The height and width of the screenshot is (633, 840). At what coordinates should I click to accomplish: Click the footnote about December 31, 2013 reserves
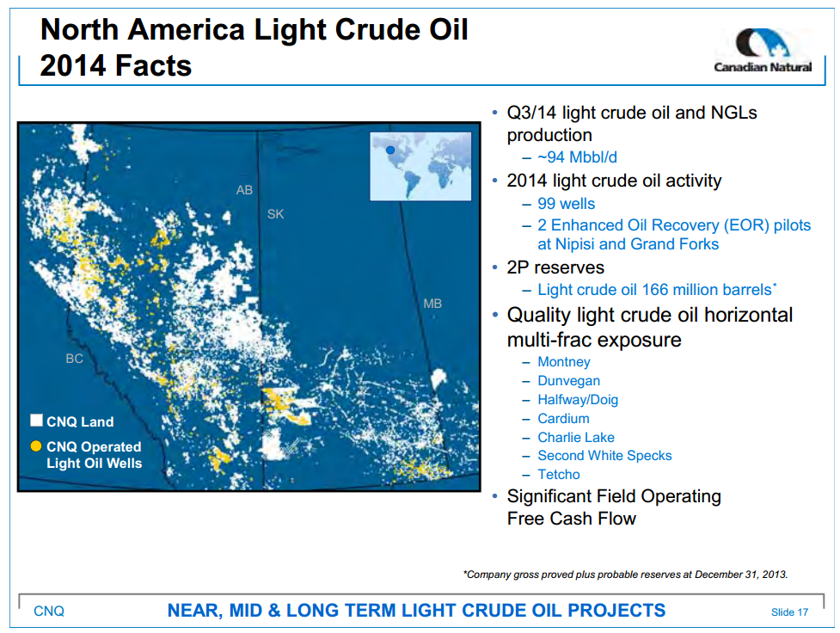[625, 575]
